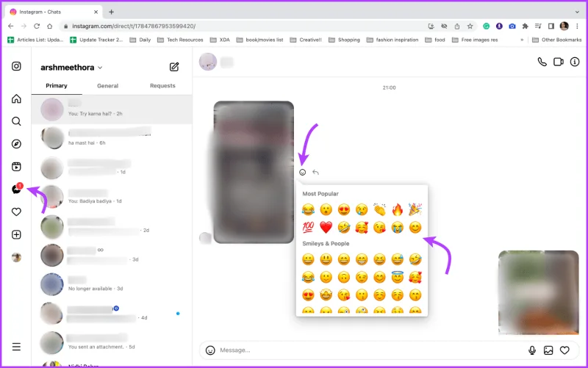The width and height of the screenshot is (588, 368).
Task: Open Messages icon with notification badge
Action: click(x=17, y=189)
